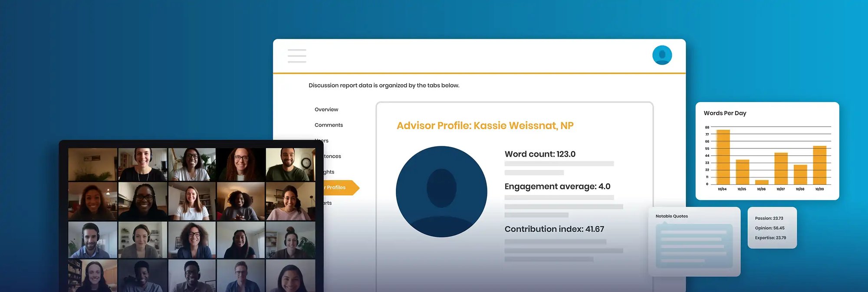Open the hamburger menu icon
Image resolution: width=868 pixels, height=292 pixels.
(x=297, y=56)
